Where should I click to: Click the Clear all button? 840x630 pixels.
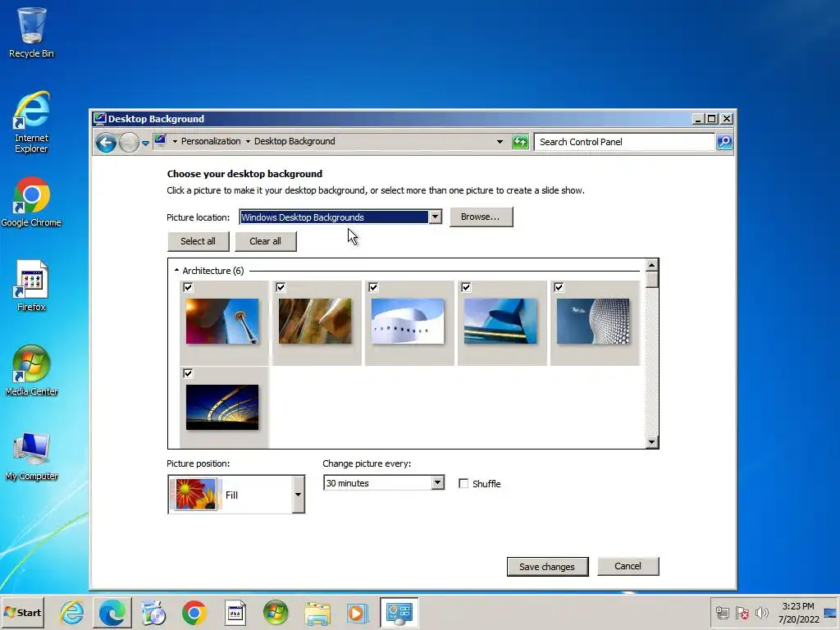(x=265, y=241)
